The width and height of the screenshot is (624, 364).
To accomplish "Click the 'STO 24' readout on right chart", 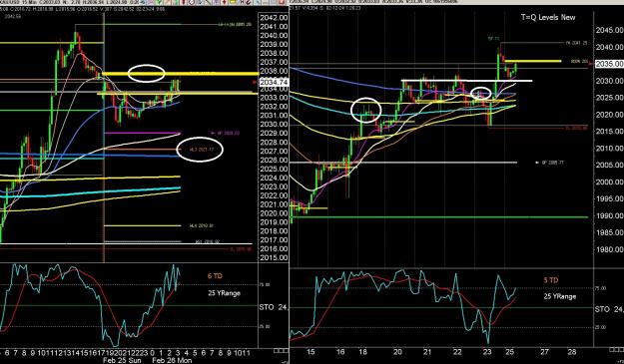I will pyautogui.click(x=609, y=309).
